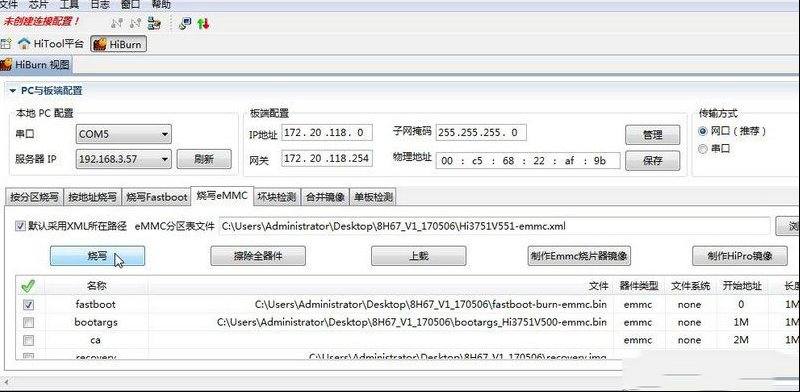
Task: Open the 芯片 menu
Action: pos(39,5)
